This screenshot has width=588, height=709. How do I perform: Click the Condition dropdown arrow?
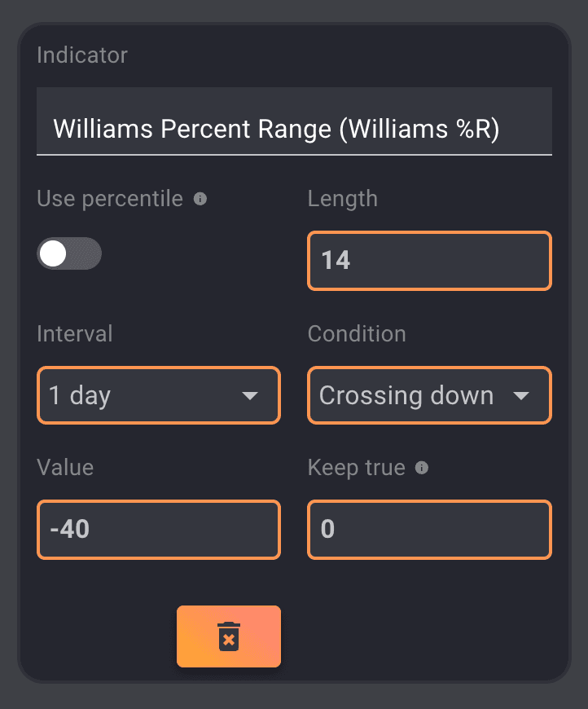pos(521,396)
